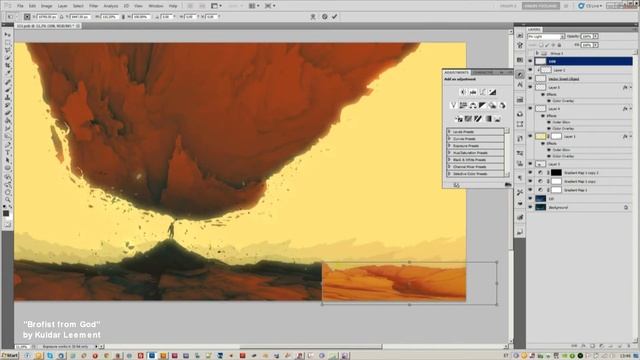Click Gradient Map 1 copy 2 black mask thumbnail

point(556,172)
